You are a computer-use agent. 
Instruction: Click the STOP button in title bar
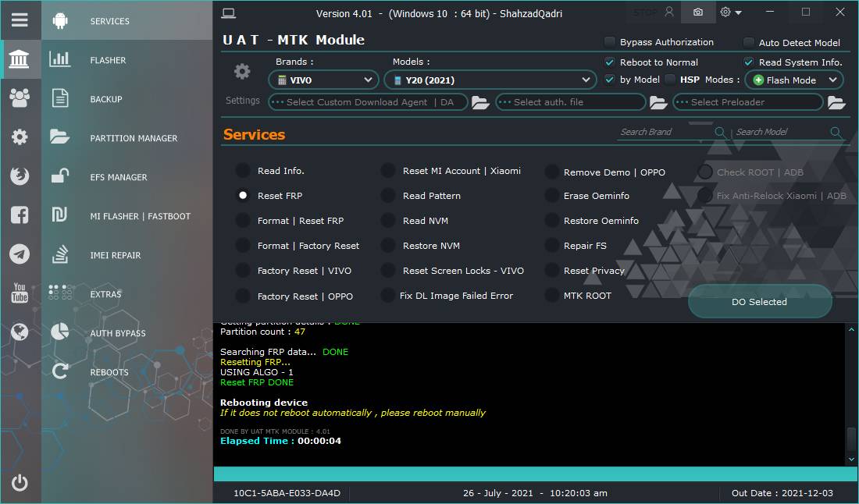[645, 12]
